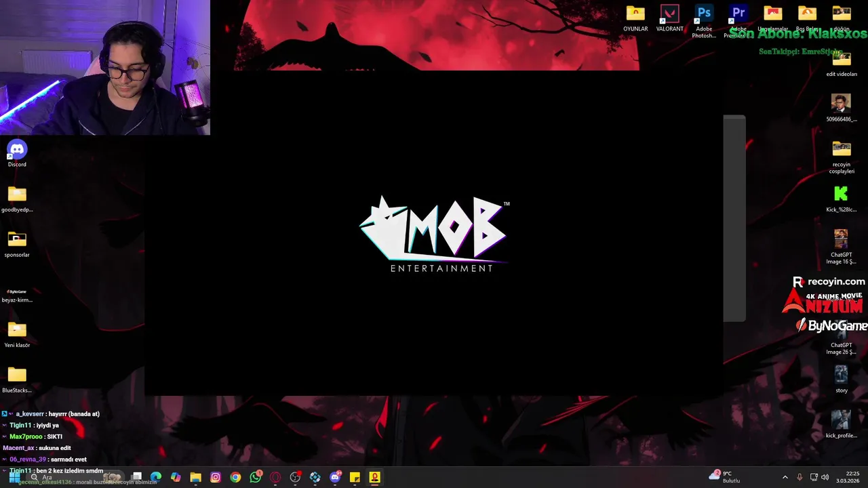This screenshot has height=488, width=868.
Task: Open the Boş Belge folder
Action: pos(807,18)
